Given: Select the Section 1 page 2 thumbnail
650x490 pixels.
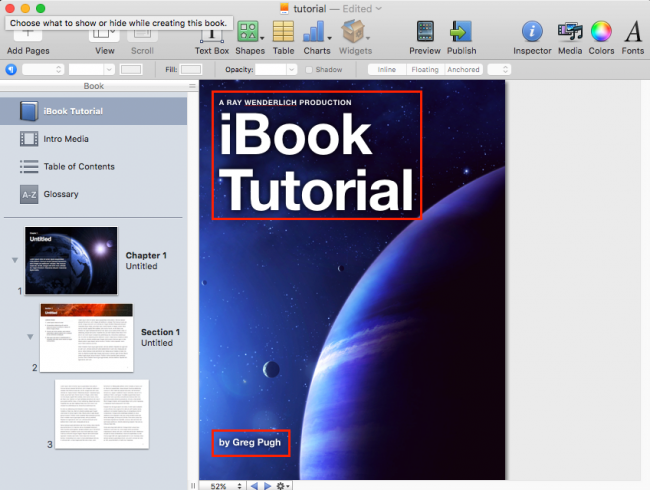Looking at the screenshot, I should pos(87,337).
